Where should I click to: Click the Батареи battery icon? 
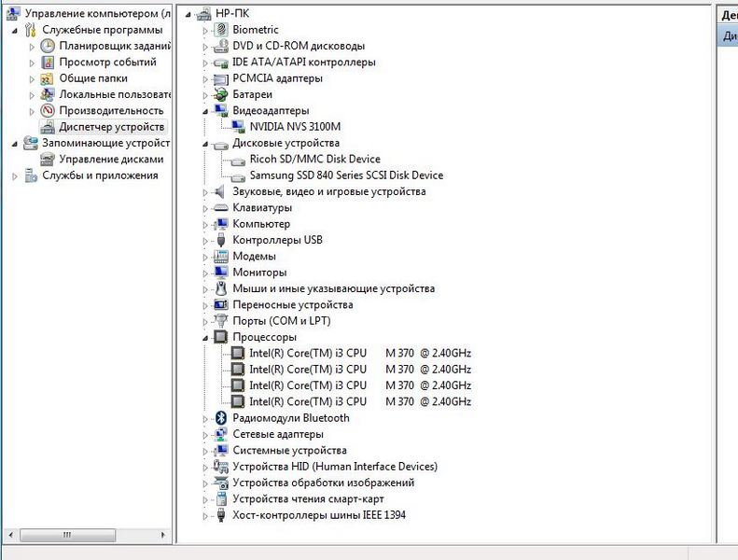(221, 94)
